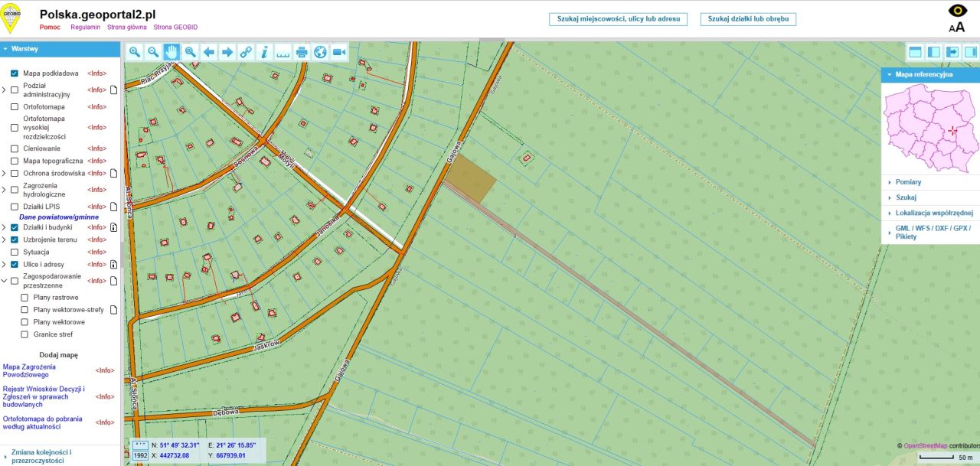Click the printer icon to print map
This screenshot has width=980, height=466.
click(302, 52)
